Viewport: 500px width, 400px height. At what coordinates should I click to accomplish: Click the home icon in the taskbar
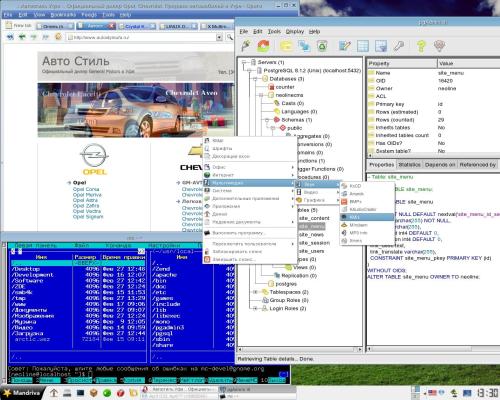54,393
